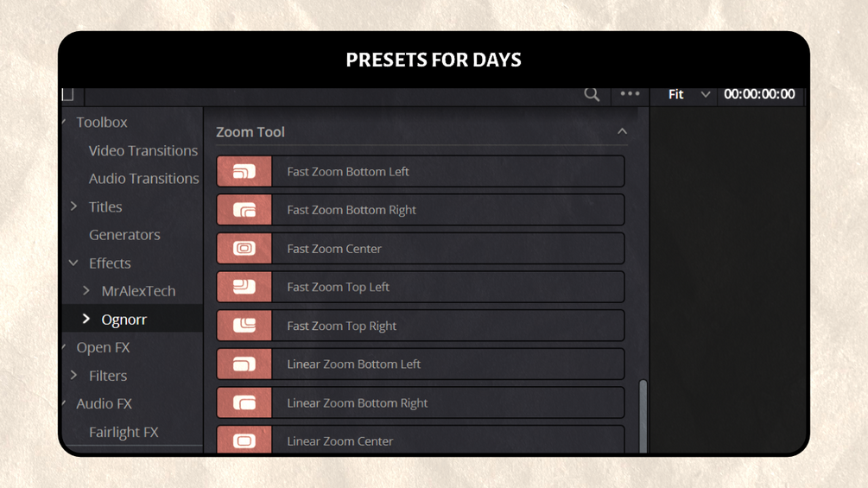Expand the Titles tree category

pos(74,206)
